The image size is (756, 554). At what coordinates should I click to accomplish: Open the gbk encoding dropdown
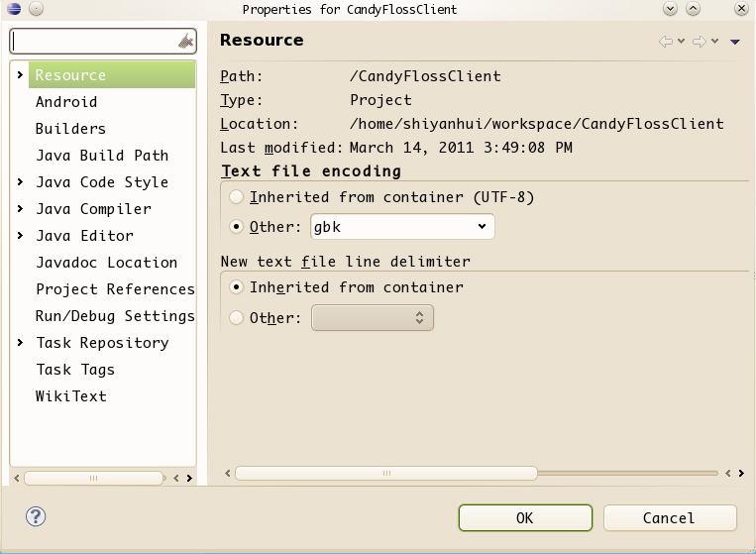(402, 227)
